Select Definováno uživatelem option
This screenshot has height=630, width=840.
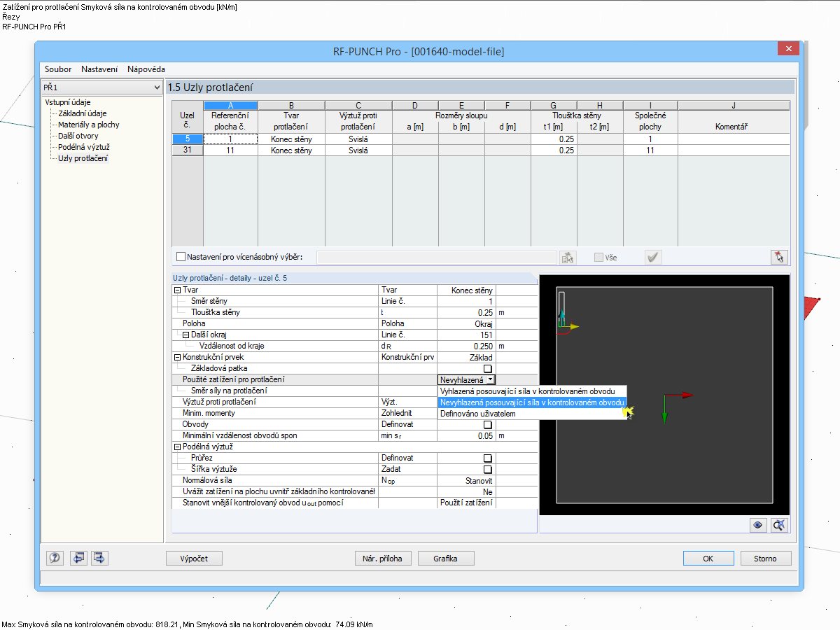point(532,414)
